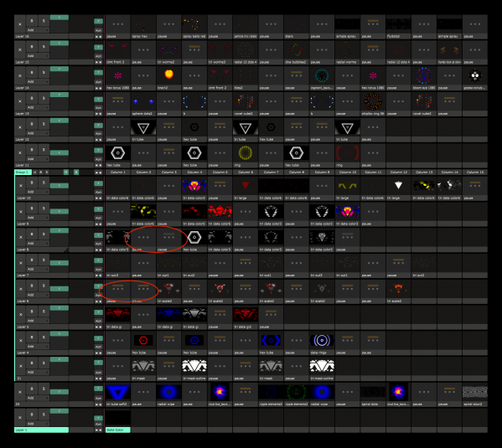The height and width of the screenshot is (448, 502).
Task: Click the alpha button on Layer 15
Action: [x=98, y=56]
